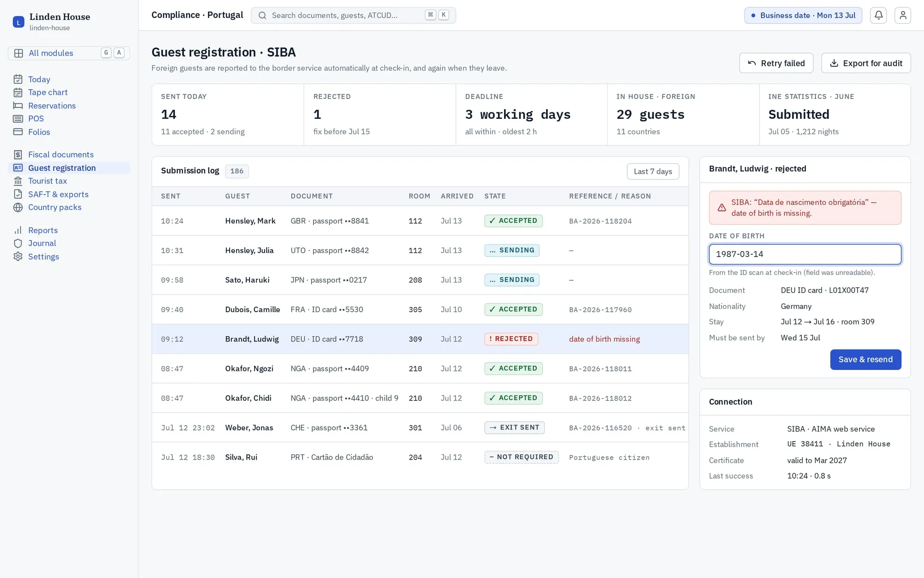Open the Reservations module
The width and height of the screenshot is (924, 578).
pyautogui.click(x=69, y=105)
